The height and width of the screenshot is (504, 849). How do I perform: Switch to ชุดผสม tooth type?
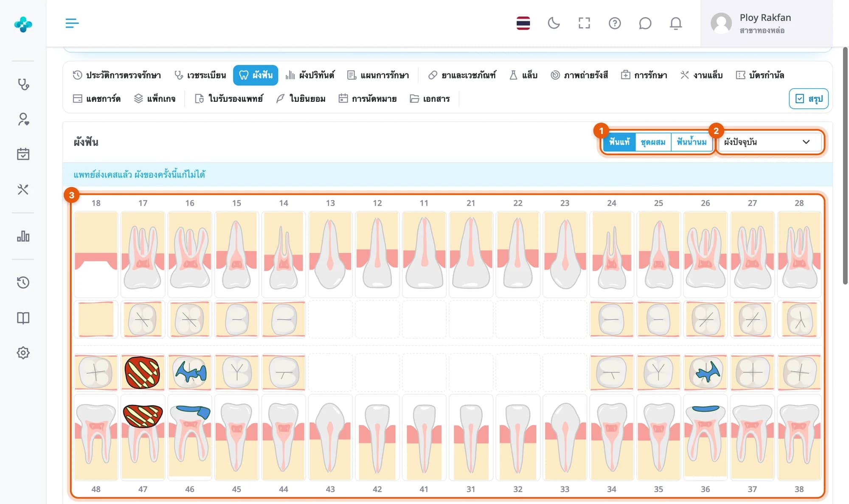point(653,142)
